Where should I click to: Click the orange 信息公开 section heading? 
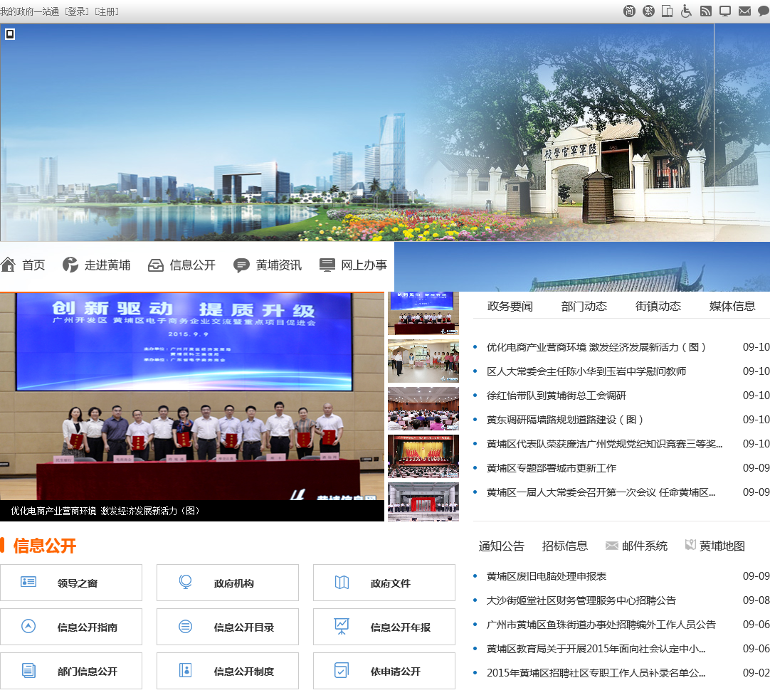(45, 546)
